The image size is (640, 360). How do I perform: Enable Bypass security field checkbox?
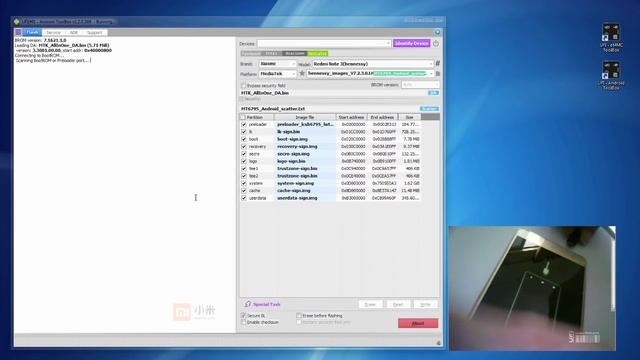pyautogui.click(x=244, y=86)
